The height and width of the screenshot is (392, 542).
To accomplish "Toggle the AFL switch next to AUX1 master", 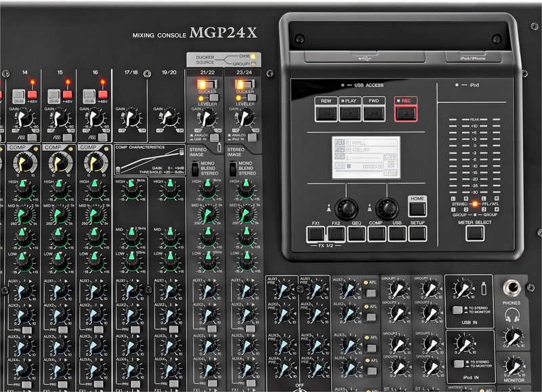I will (371, 293).
